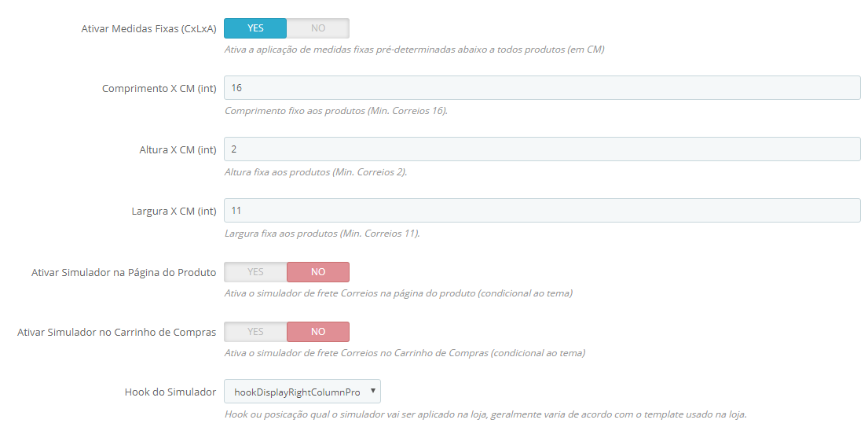This screenshot has height=427, width=868.
Task: Click the Ativar Simulador na Página do Produto label
Action: click(123, 273)
